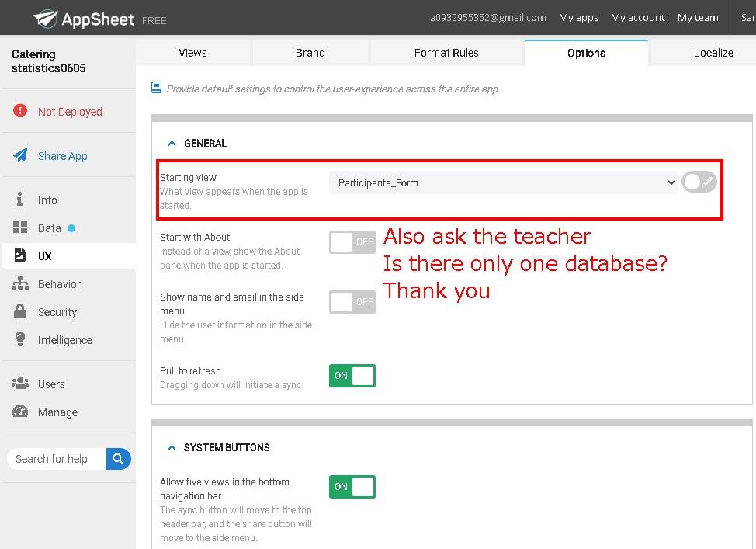This screenshot has height=549, width=756.
Task: Click the Share App paper plane icon
Action: (20, 155)
